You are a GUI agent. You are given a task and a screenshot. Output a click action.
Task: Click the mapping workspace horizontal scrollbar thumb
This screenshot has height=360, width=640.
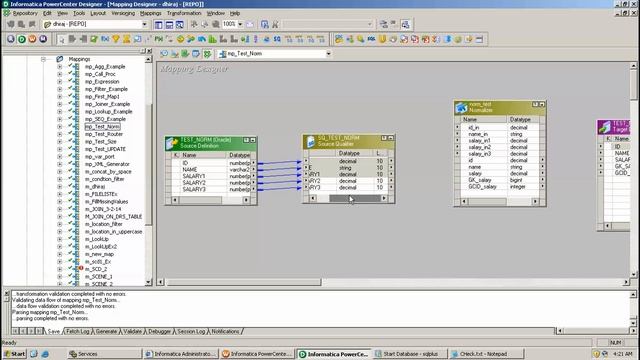(243, 282)
